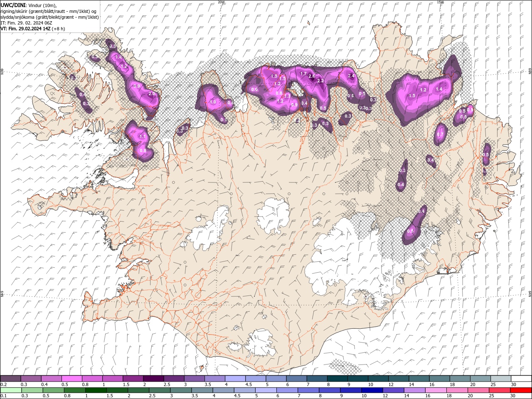Click the '0.1' label under the lower legend row

tap(3, 396)
